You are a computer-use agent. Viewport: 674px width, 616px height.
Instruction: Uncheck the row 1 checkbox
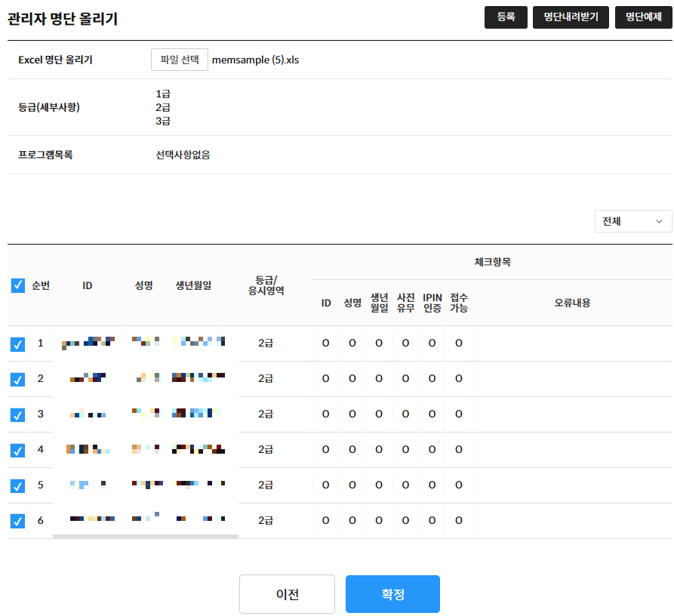pyautogui.click(x=18, y=344)
